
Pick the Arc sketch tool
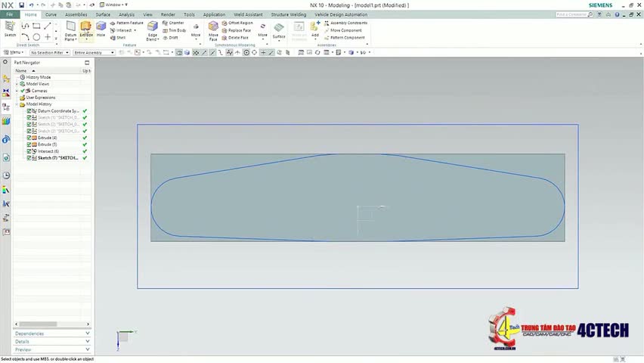point(25,37)
